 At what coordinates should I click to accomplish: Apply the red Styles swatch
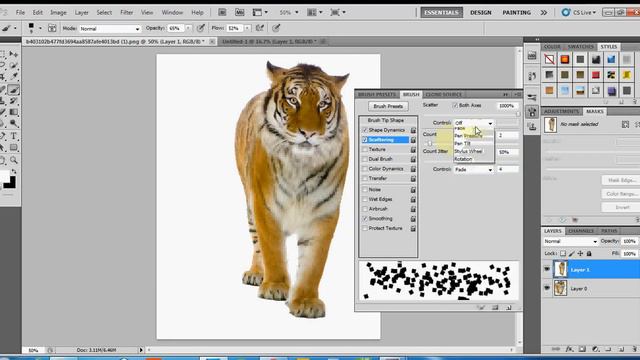(596, 75)
